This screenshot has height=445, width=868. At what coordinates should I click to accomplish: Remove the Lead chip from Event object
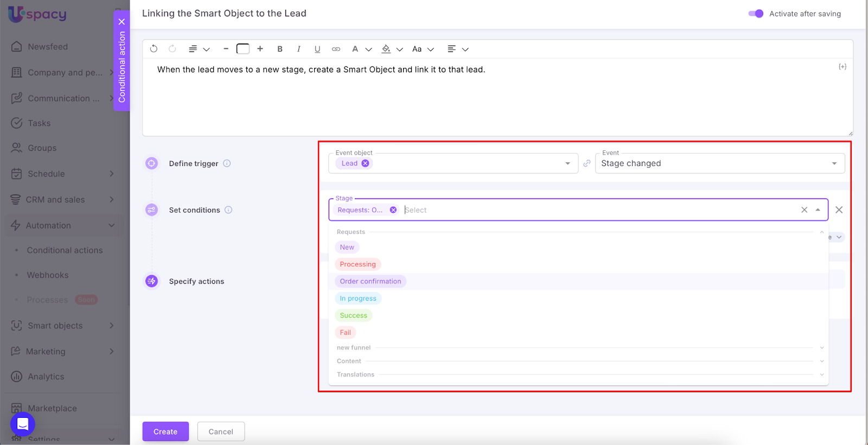[x=365, y=163]
